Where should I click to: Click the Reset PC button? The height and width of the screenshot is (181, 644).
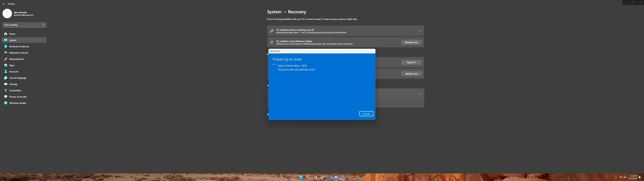[411, 62]
